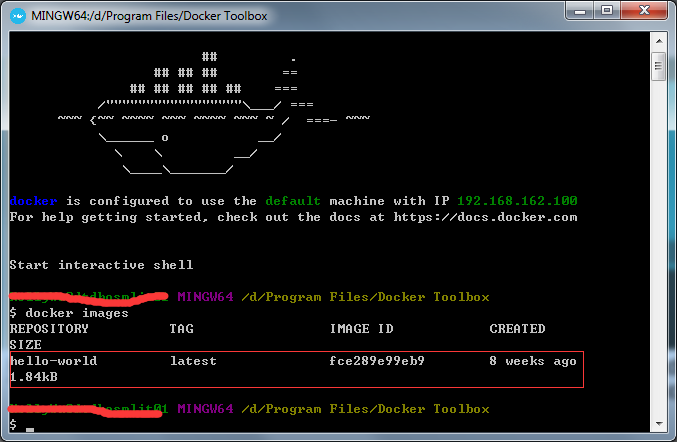Click the REPOSITORY column header
This screenshot has height=442, width=677.
(x=49, y=329)
